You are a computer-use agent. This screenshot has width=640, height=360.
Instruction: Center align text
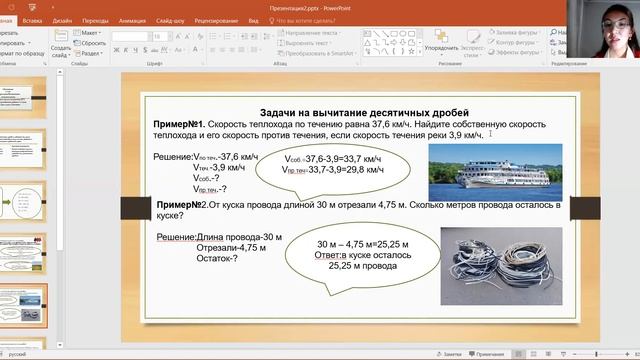pos(222,50)
